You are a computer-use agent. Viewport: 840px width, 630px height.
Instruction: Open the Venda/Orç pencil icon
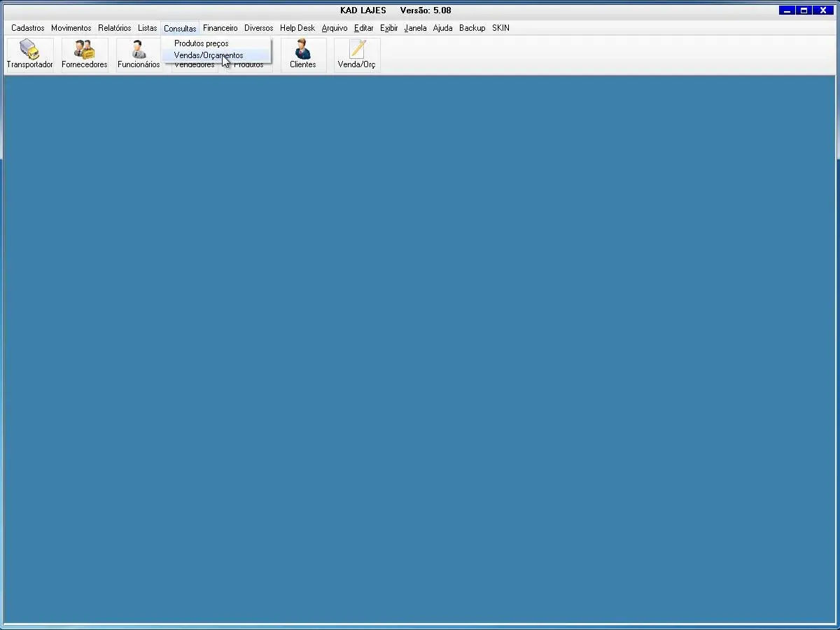pos(357,55)
